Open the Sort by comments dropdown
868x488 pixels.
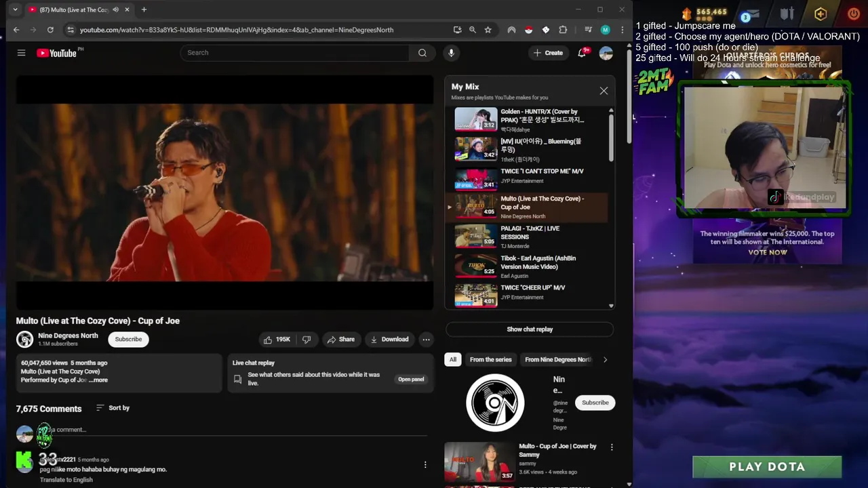(113, 408)
